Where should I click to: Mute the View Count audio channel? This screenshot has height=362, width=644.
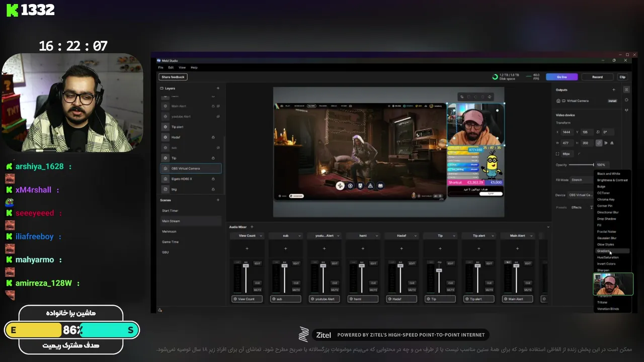click(257, 290)
